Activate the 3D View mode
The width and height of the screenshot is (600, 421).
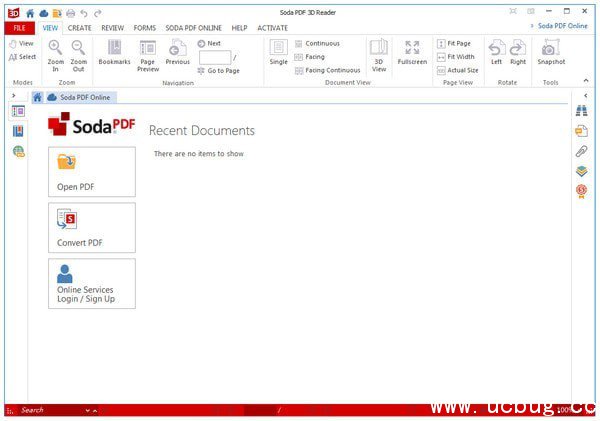pos(379,56)
